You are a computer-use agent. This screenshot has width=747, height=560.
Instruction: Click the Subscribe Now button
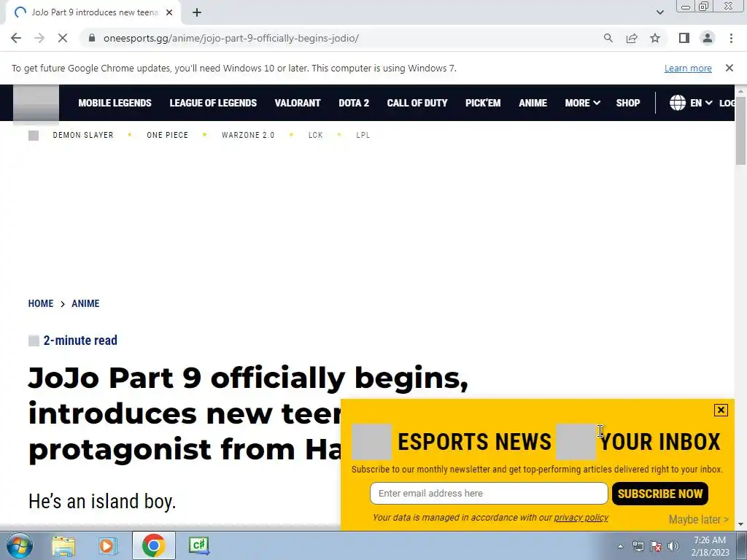659,494
